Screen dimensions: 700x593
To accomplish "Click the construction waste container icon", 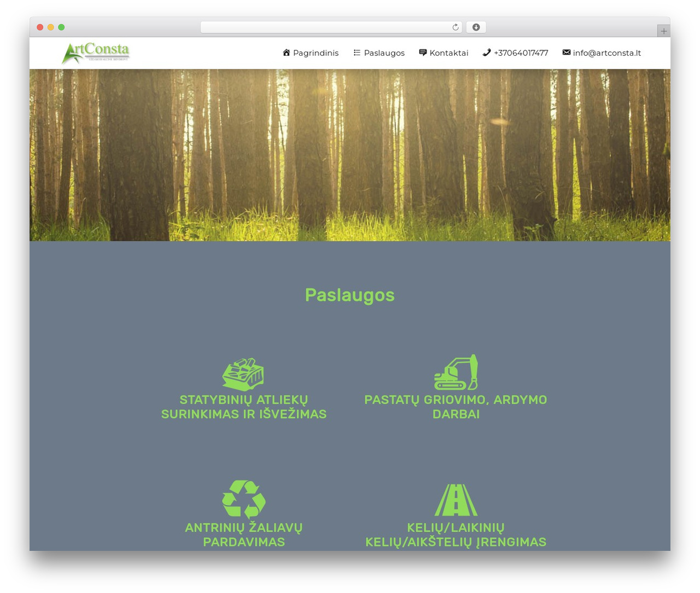I will [243, 374].
